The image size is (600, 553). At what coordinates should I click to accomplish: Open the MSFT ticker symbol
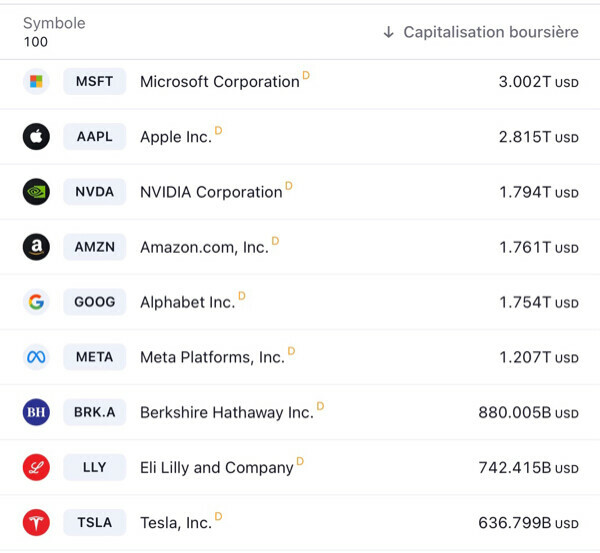click(x=95, y=82)
